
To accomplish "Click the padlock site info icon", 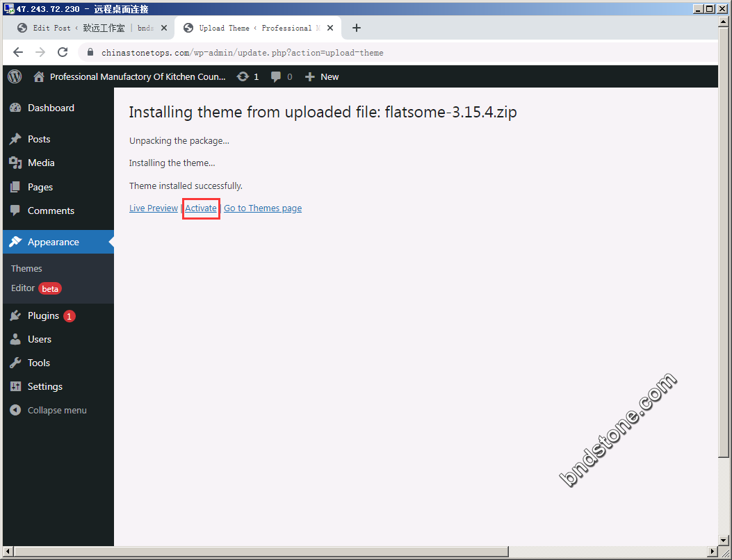I will (x=90, y=52).
